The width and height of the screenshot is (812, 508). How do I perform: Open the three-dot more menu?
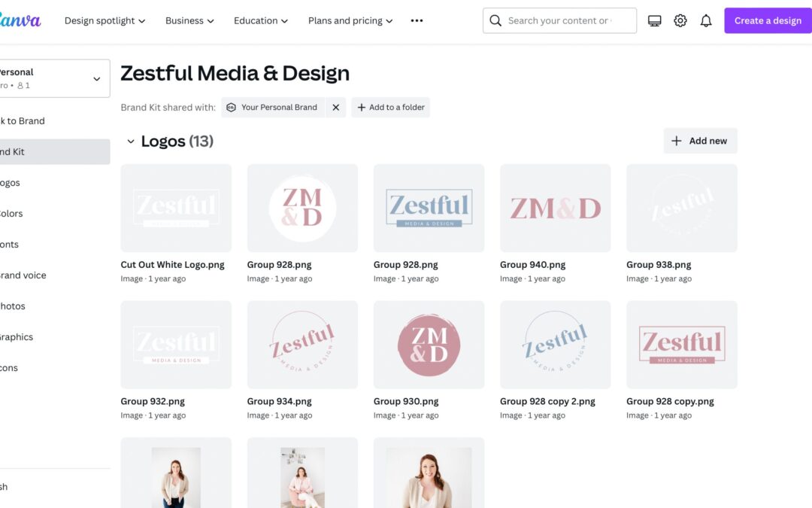click(x=417, y=21)
